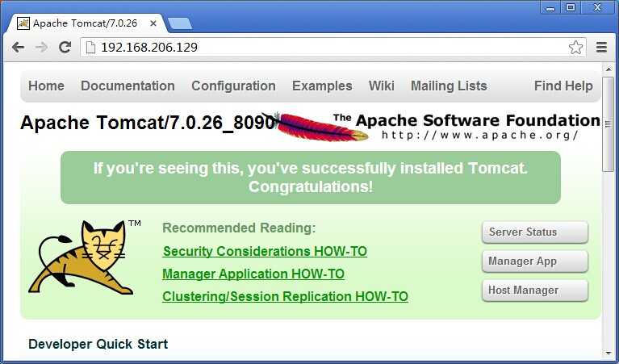
Task: Click the successfully installed Tomcat congratulations banner
Action: click(x=311, y=178)
